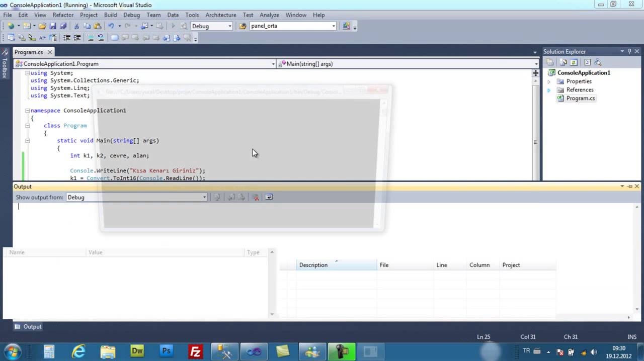Click the editor split handle above the scrollbar

point(535,73)
